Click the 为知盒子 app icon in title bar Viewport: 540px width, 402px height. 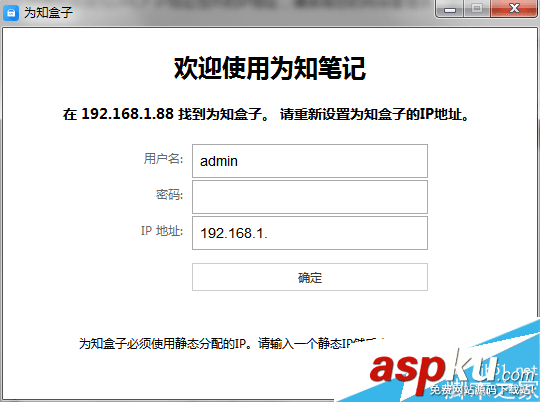pyautogui.click(x=11, y=13)
